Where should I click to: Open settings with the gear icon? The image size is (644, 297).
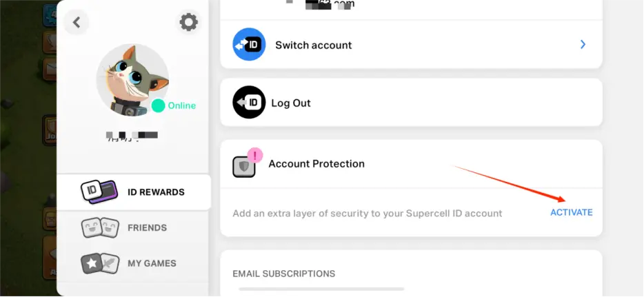188,22
